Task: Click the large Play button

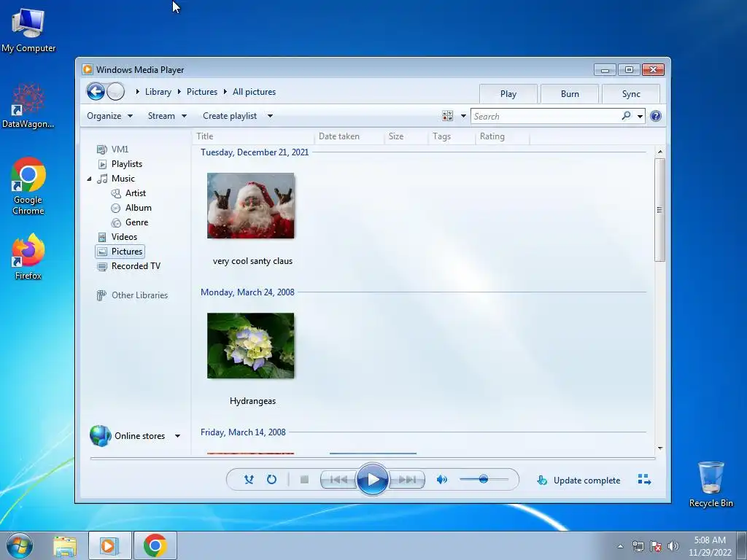Action: pyautogui.click(x=373, y=480)
